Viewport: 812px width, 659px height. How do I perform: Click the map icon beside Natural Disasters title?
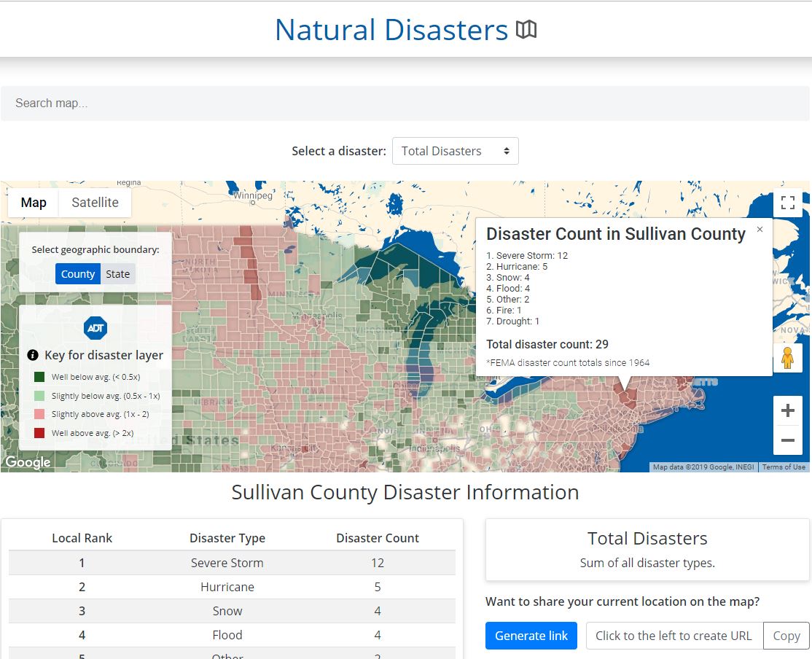pos(527,29)
